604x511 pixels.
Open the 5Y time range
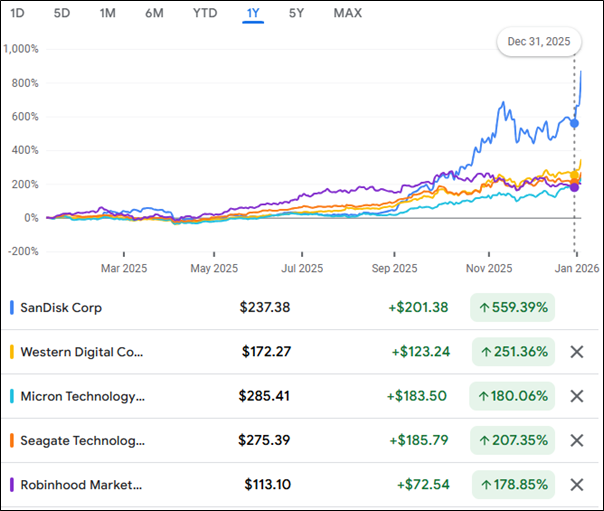click(297, 13)
